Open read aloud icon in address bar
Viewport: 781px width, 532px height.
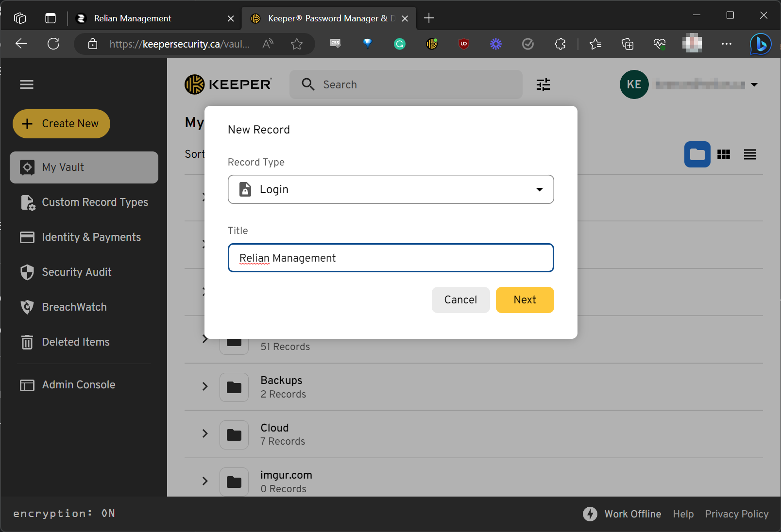268,44
